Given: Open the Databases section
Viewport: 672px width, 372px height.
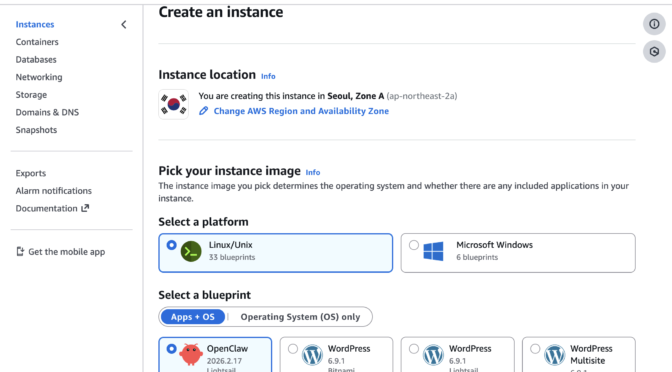Looking at the screenshot, I should (x=36, y=60).
